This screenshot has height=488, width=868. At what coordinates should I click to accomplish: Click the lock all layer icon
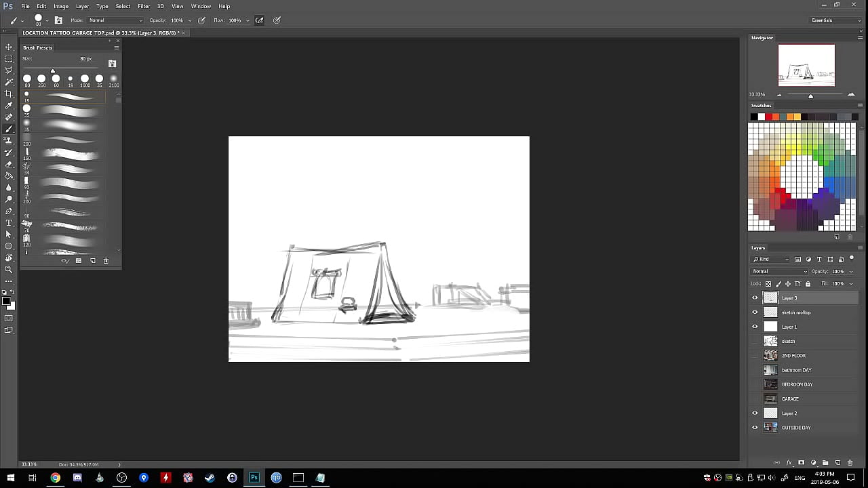tap(808, 284)
